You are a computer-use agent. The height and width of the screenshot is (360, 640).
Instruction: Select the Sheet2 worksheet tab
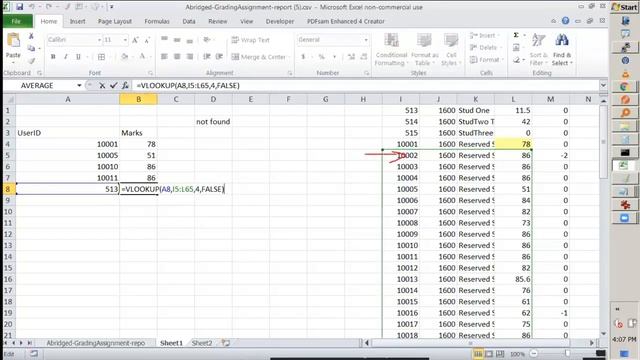(202, 343)
